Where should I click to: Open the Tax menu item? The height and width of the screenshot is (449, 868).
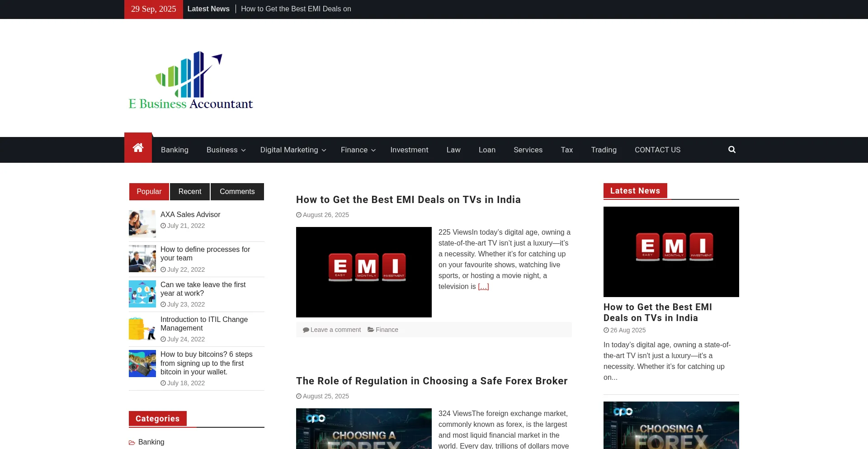click(x=566, y=150)
